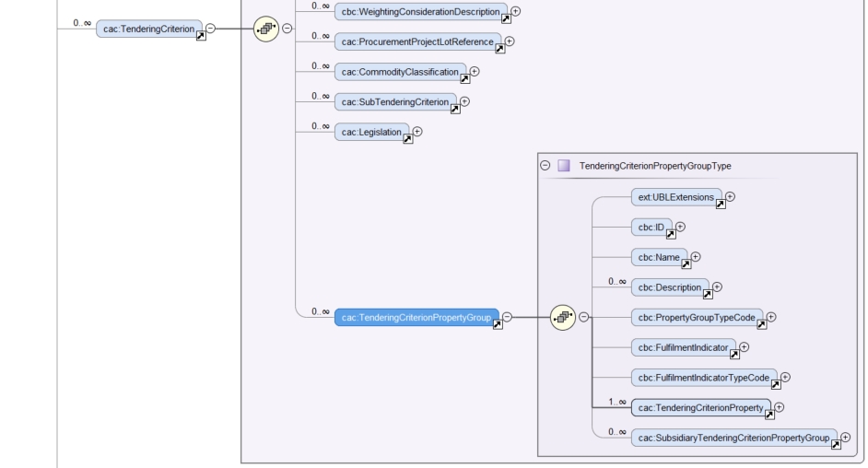Select cbc:ID element
The height and width of the screenshot is (468, 868).
(651, 228)
